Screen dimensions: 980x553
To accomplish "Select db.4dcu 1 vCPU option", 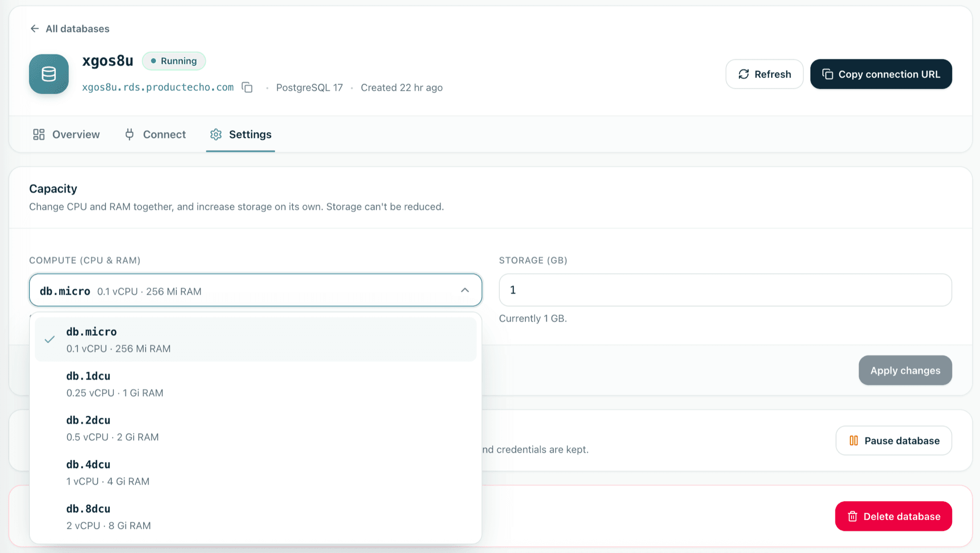I will pos(255,472).
